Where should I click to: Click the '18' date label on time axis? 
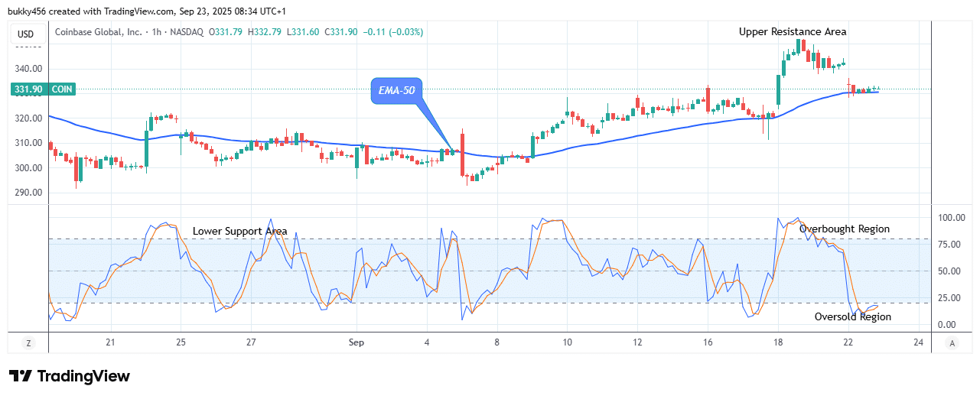pyautogui.click(x=778, y=343)
